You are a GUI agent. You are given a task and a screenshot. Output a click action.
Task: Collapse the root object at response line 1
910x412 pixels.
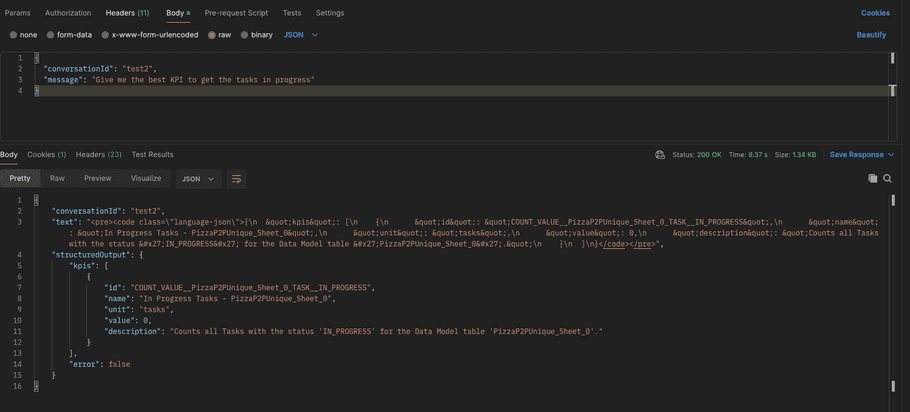pos(37,200)
